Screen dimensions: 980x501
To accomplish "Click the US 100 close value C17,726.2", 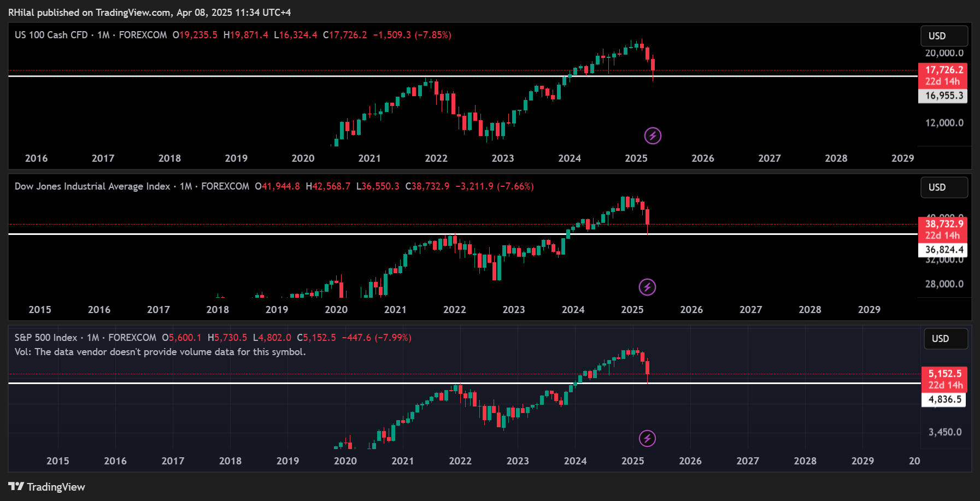I will (345, 35).
